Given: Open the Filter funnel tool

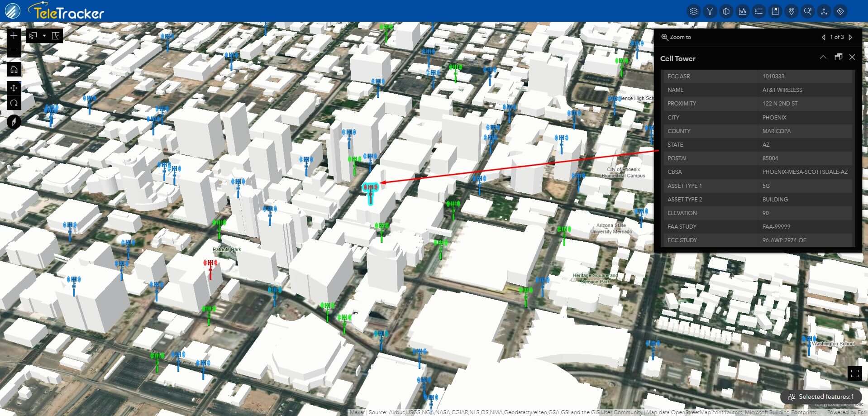Looking at the screenshot, I should [710, 11].
